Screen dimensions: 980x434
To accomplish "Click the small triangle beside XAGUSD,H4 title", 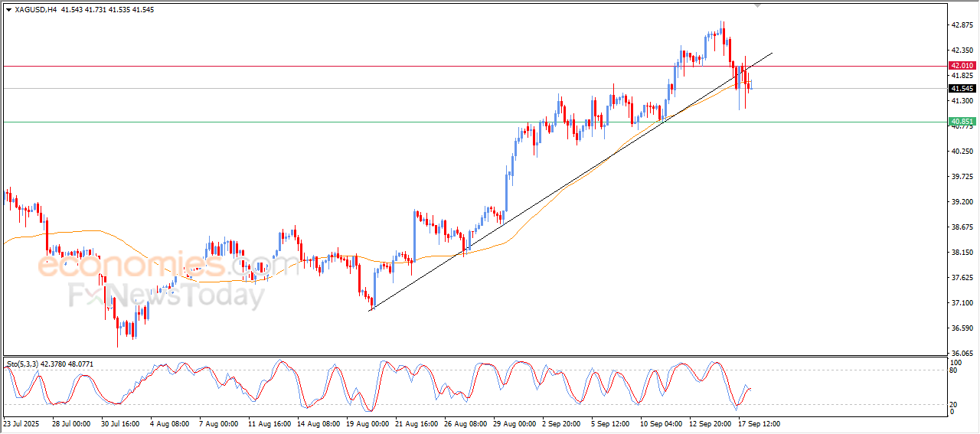I will [8, 10].
